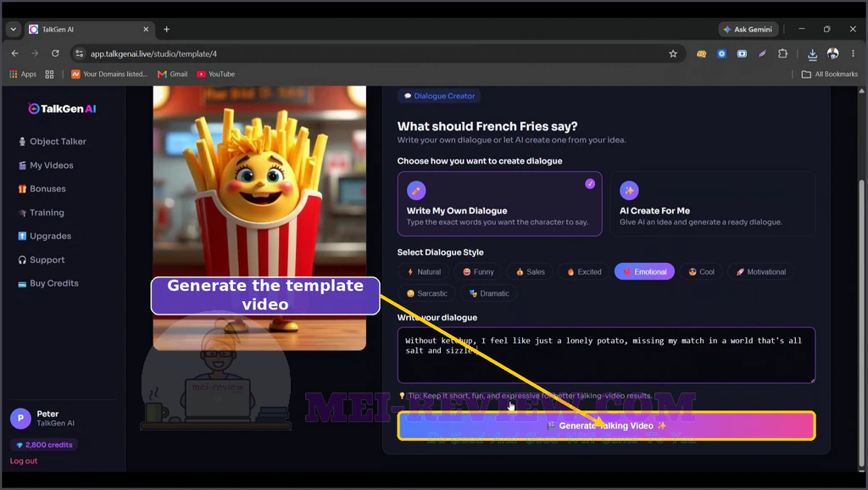Click the address bar URL
The height and width of the screenshot is (490, 868).
tap(154, 53)
